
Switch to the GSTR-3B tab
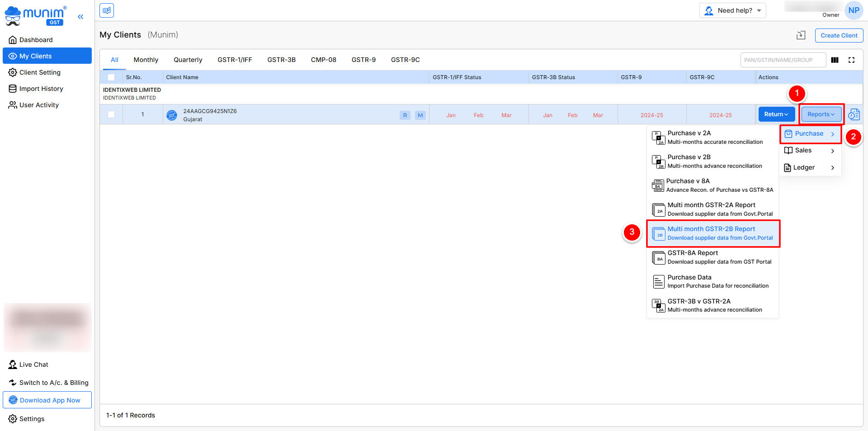click(281, 60)
